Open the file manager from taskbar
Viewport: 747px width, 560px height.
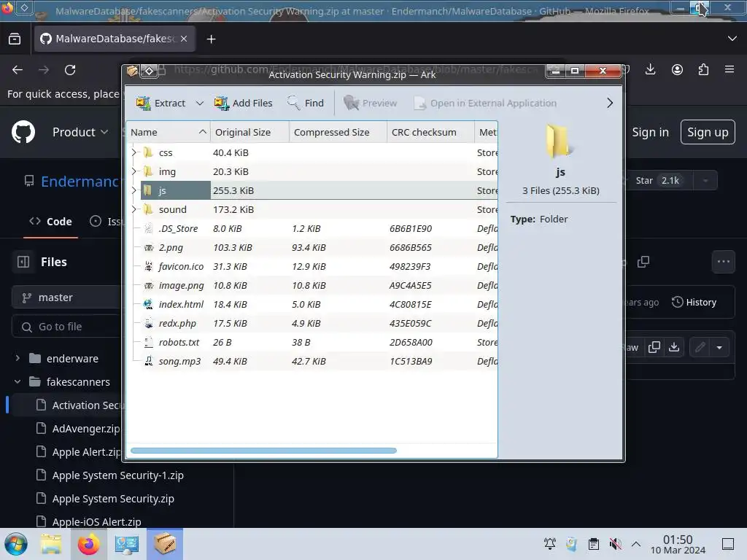(51, 544)
